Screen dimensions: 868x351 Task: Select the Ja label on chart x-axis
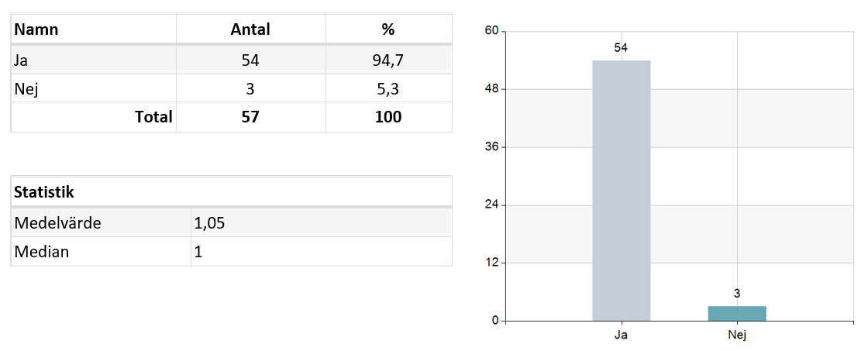621,336
